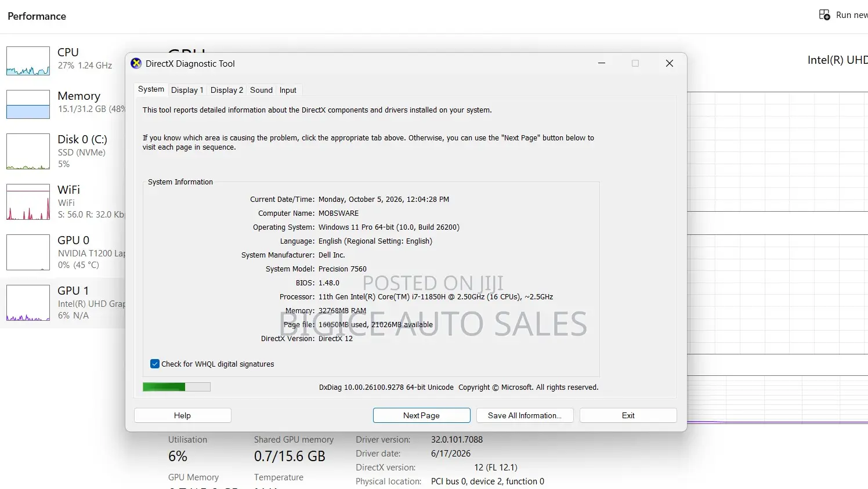Click the Run new task icon
Image resolution: width=868 pixels, height=489 pixels.
(824, 15)
